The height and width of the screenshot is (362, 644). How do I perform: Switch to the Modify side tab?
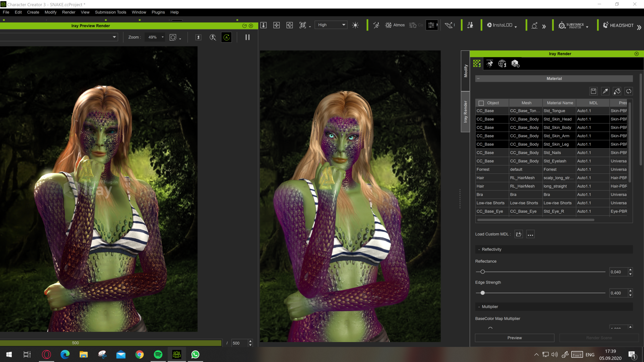[465, 71]
